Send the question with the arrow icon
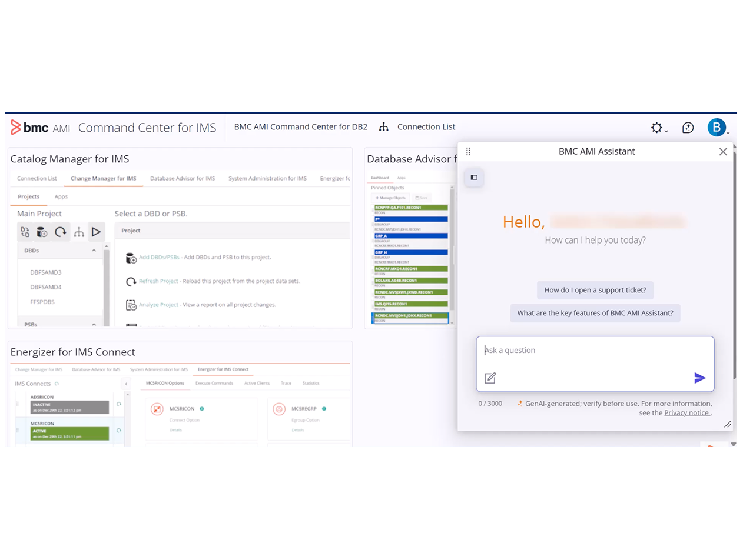This screenshot has width=743, height=560. pos(699,378)
